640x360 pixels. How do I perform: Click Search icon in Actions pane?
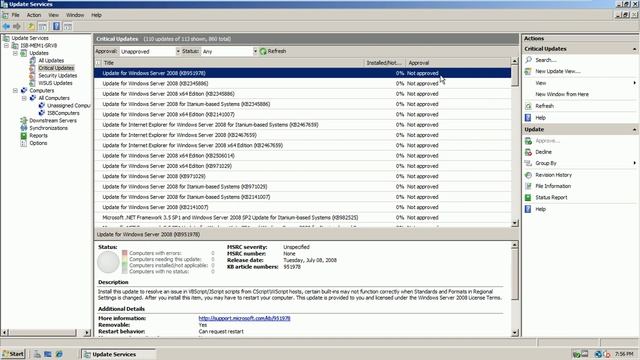point(528,60)
